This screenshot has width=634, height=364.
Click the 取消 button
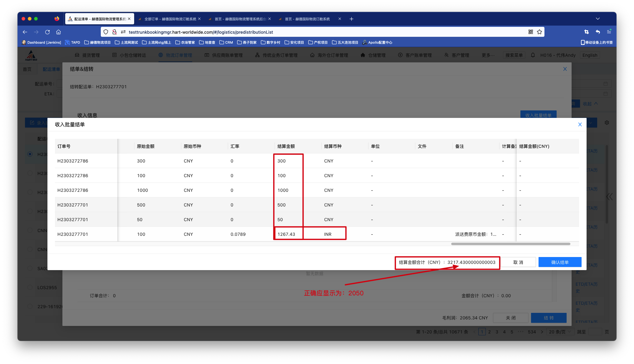(x=518, y=262)
